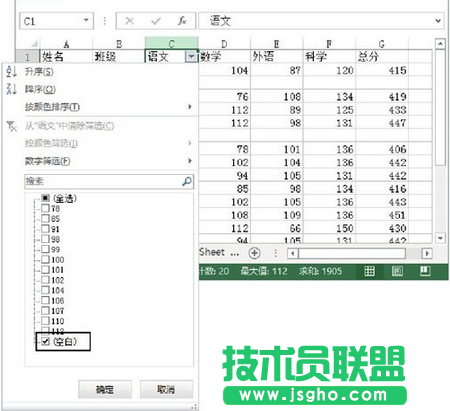Check the 85 filter checkbox
450x411 pixels.
point(45,219)
